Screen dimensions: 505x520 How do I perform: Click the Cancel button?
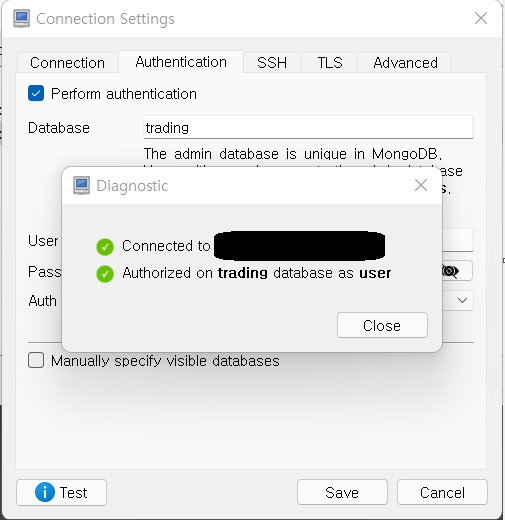coord(442,492)
